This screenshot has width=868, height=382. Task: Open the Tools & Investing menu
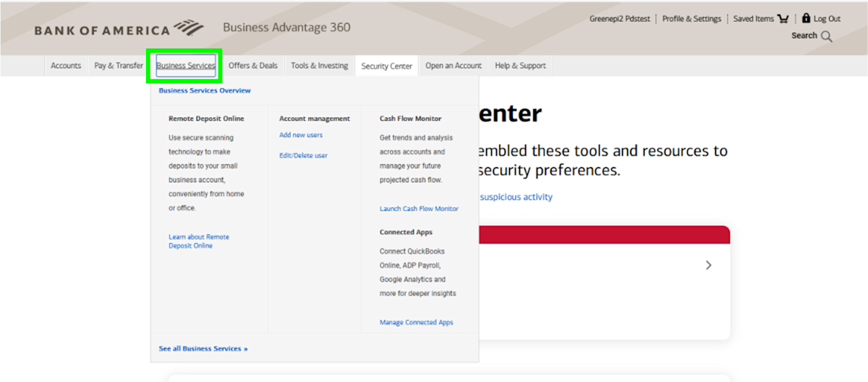(320, 66)
